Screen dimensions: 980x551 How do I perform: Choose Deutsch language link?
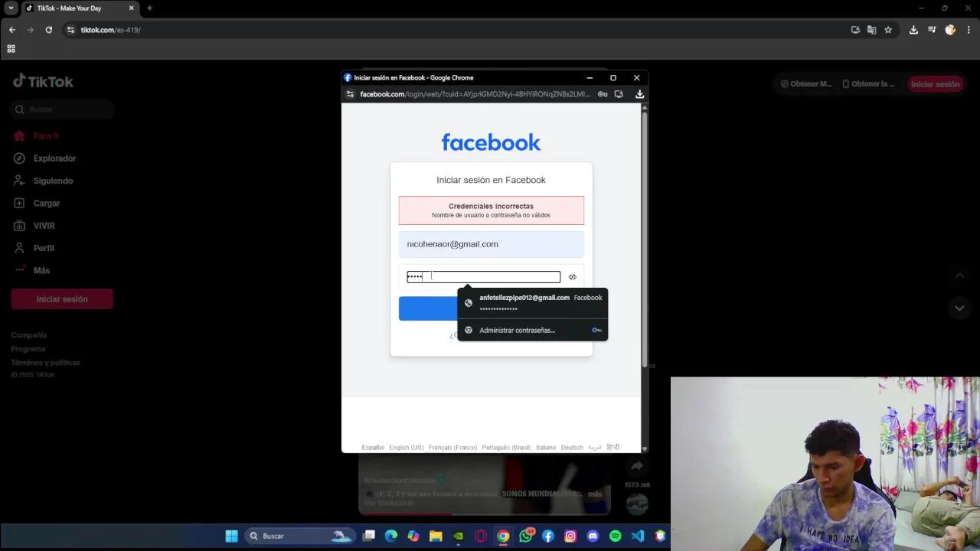pos(572,448)
